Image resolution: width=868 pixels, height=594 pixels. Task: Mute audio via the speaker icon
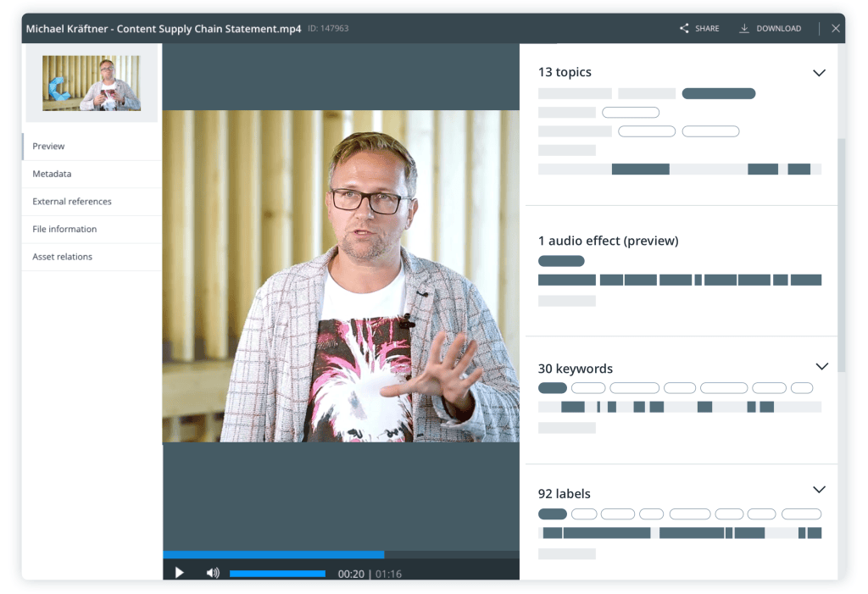[x=212, y=572]
